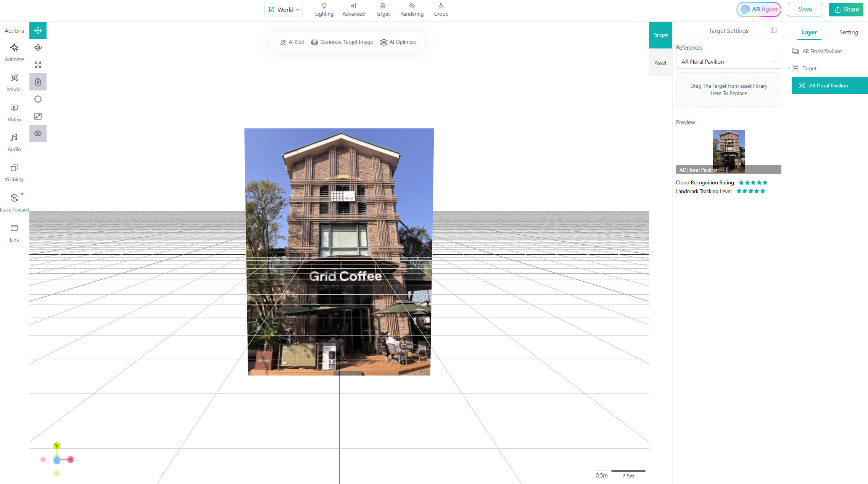Click the 2.5m scale indicator
Screen dimensions: 868x484
click(628, 474)
